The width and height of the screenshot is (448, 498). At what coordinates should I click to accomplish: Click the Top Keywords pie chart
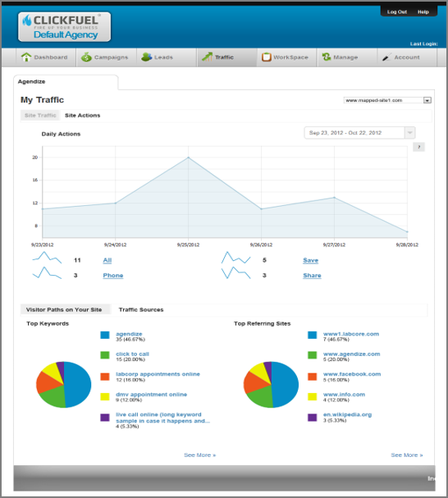pyautogui.click(x=63, y=385)
